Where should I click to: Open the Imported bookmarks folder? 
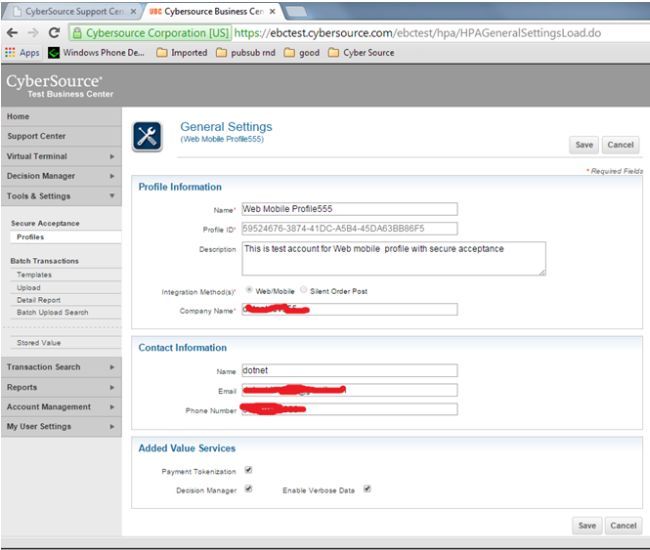coord(182,53)
